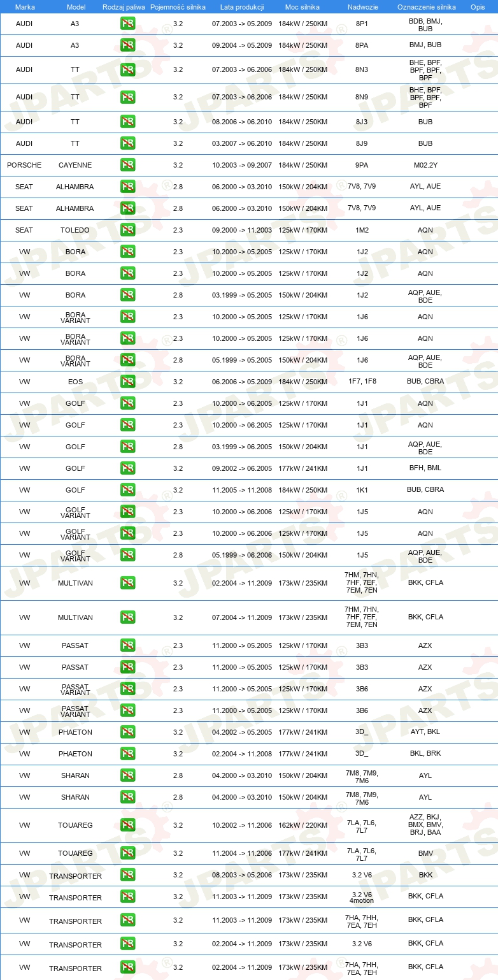Screen dimensions: 498x980
Task: Select the fuel icon in the Audi TT 8N3 row
Action: (x=127, y=69)
